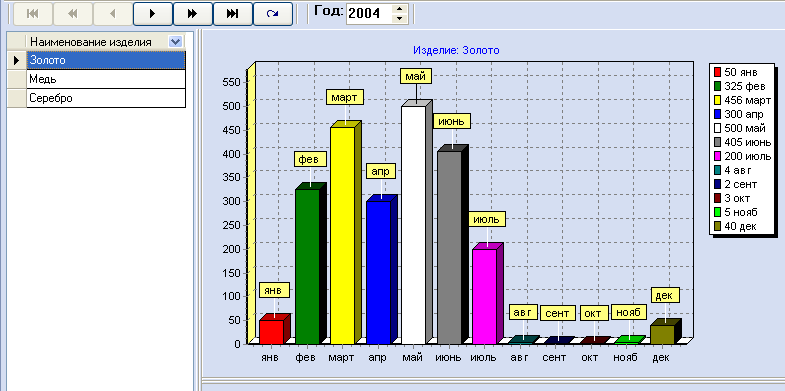Click the magenta legend swatch for 200 июль
785x391 pixels.
[x=717, y=156]
